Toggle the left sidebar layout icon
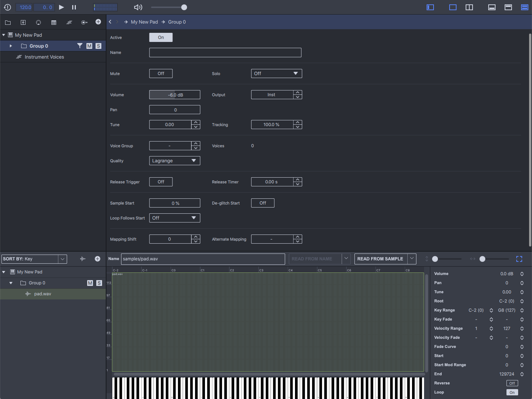The height and width of the screenshot is (399, 532). point(430,7)
